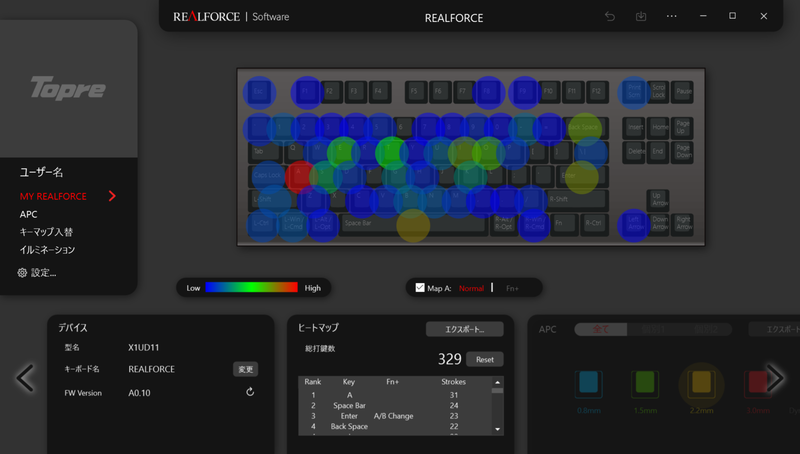Open the APC menu item in sidebar
Image resolution: width=800 pixels, height=454 pixels.
pos(29,214)
